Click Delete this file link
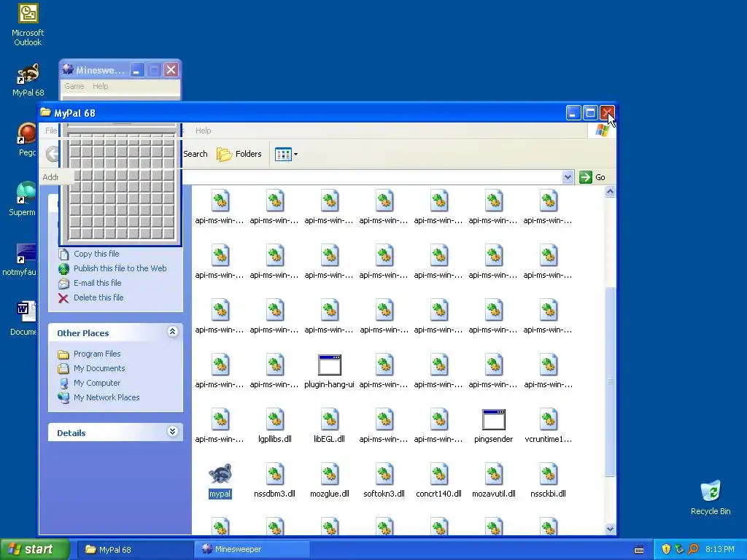This screenshot has height=560, width=747. pyautogui.click(x=98, y=297)
